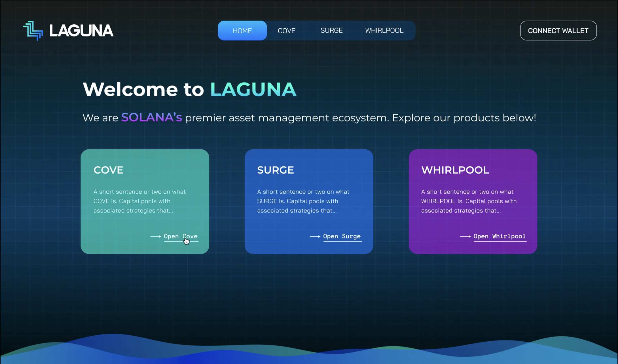Click the purple SOLANA's text
Viewport: 618px width, 364px height.
pyautogui.click(x=151, y=118)
